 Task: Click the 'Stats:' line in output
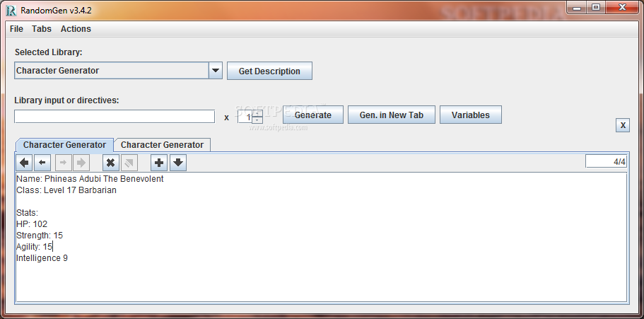(x=27, y=213)
